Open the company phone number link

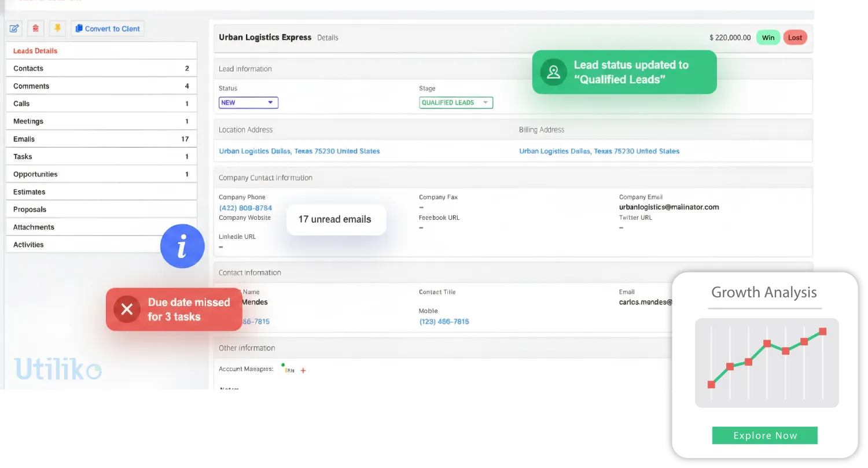pos(245,208)
